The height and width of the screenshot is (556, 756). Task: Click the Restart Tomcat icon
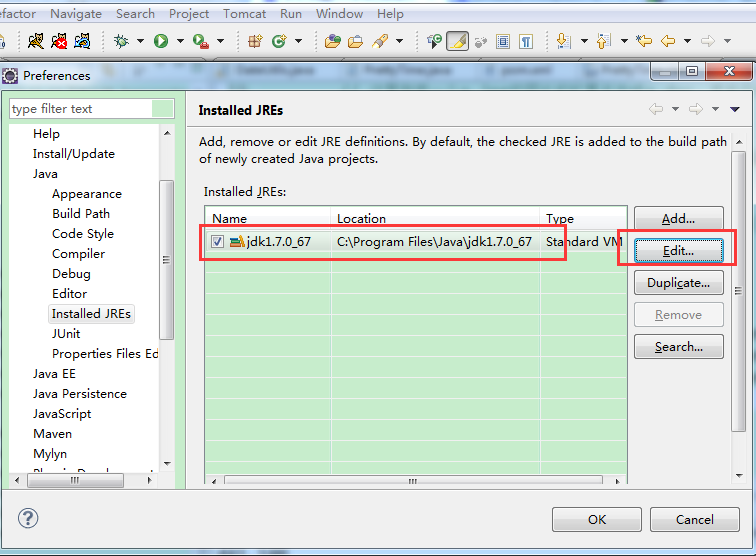tap(82, 41)
